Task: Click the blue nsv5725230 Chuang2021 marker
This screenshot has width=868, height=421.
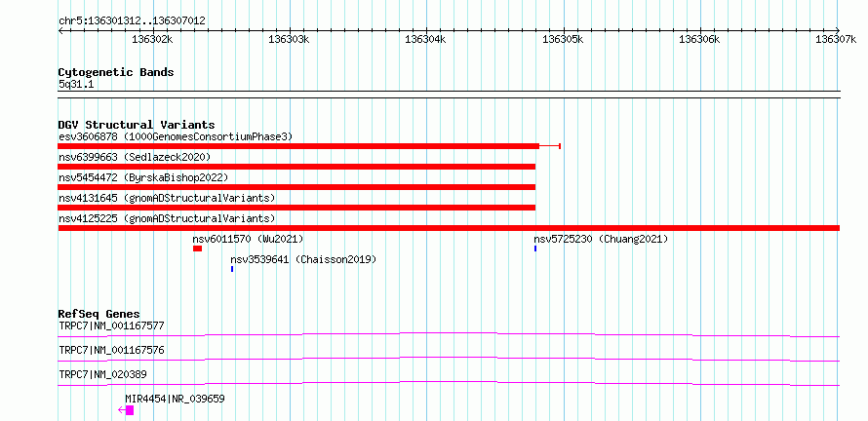Action: point(535,249)
